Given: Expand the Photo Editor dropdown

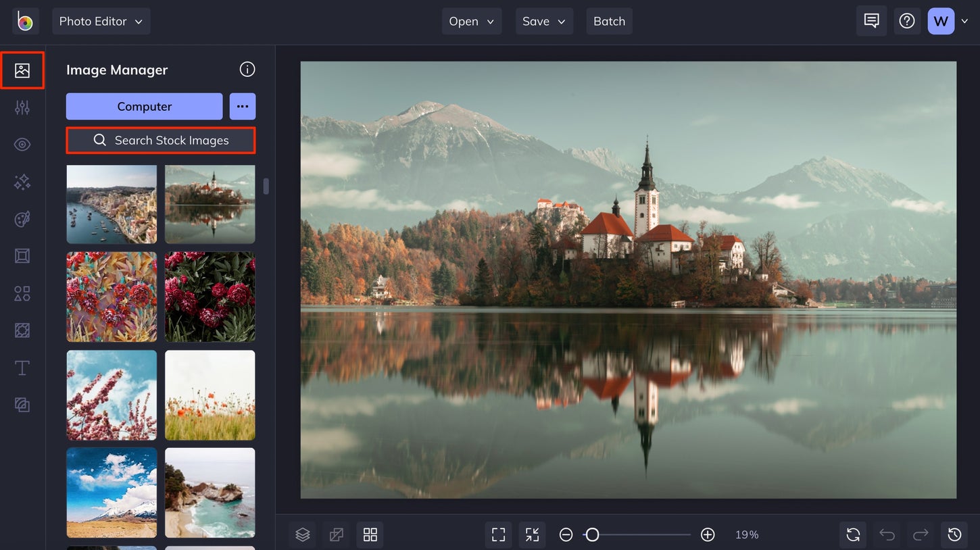Looking at the screenshot, I should [101, 22].
